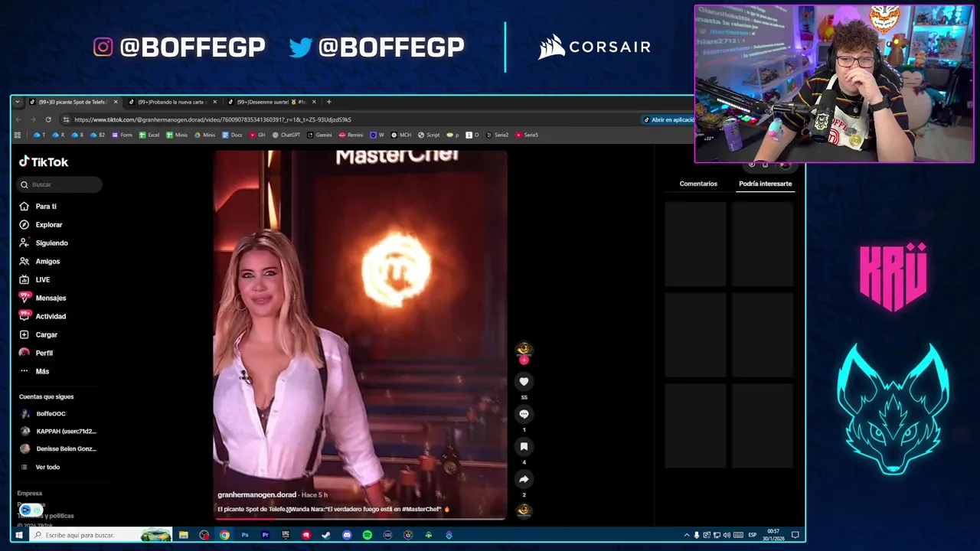Switch to 'Probando la nueva carta' browser tab

172,102
